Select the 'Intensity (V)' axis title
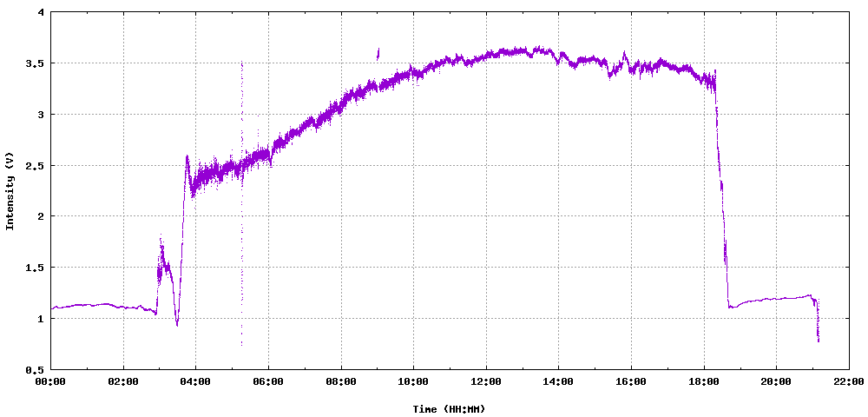This screenshot has height=417, width=868. pos(10,190)
